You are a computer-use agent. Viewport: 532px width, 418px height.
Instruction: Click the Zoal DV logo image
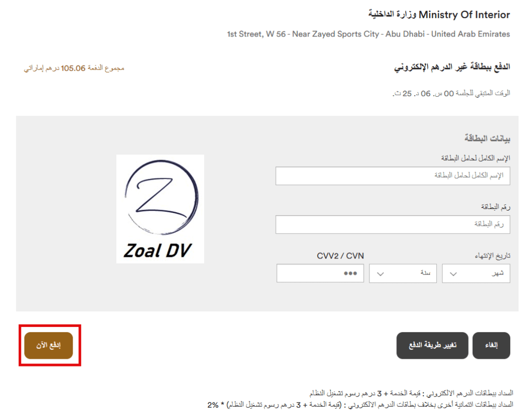(x=160, y=209)
